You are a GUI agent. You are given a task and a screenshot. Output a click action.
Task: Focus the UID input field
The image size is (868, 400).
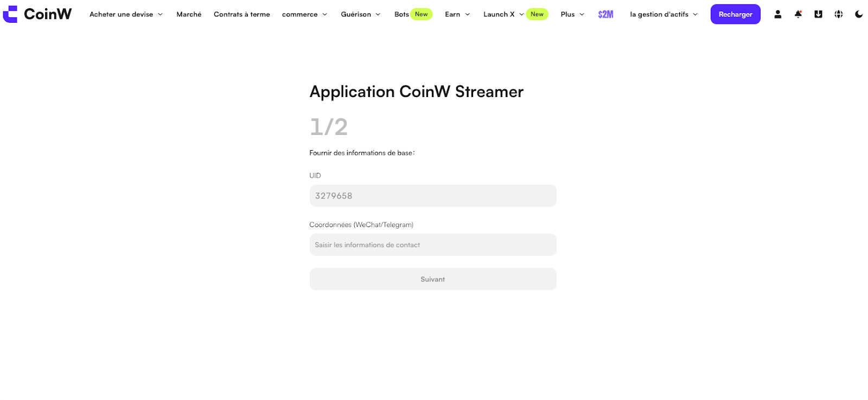click(x=433, y=196)
